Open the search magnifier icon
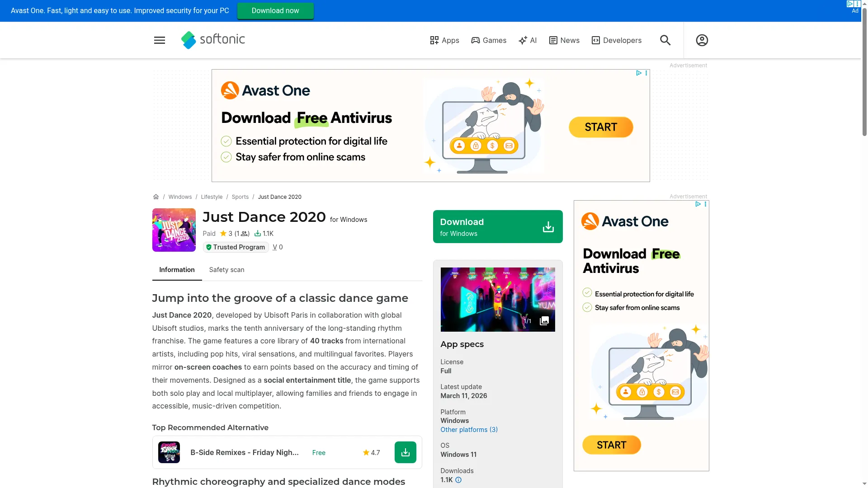Image resolution: width=868 pixels, height=488 pixels. click(665, 40)
